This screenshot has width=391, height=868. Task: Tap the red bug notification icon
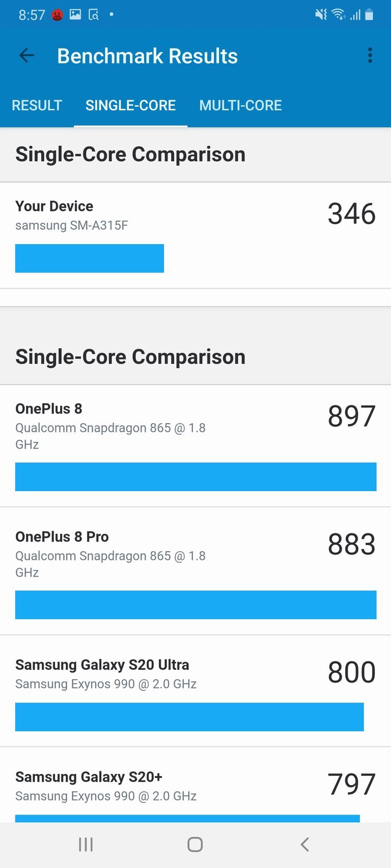click(x=57, y=15)
